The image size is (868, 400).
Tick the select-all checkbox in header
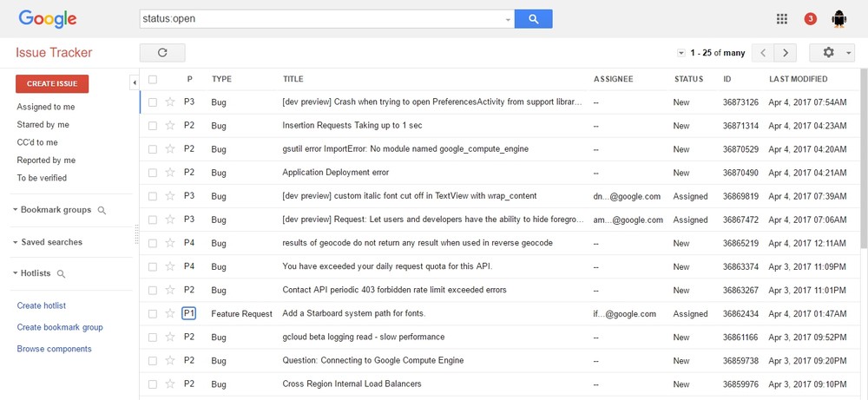point(153,80)
